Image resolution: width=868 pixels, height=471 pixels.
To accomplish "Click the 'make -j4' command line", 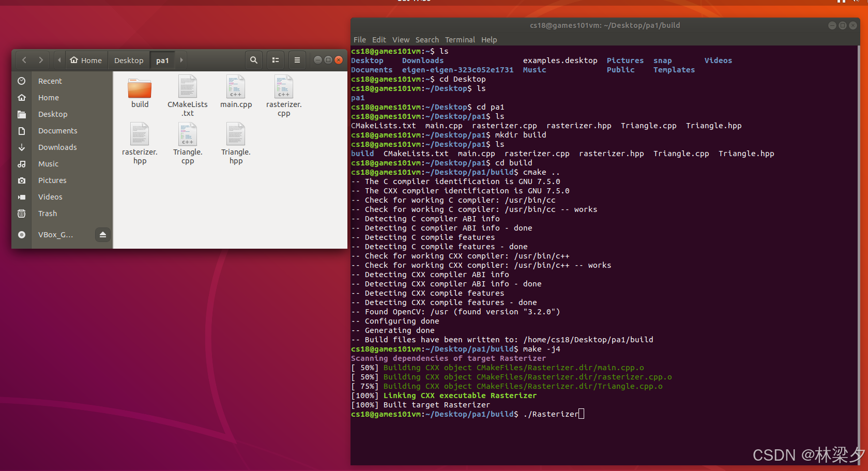I will (x=455, y=349).
